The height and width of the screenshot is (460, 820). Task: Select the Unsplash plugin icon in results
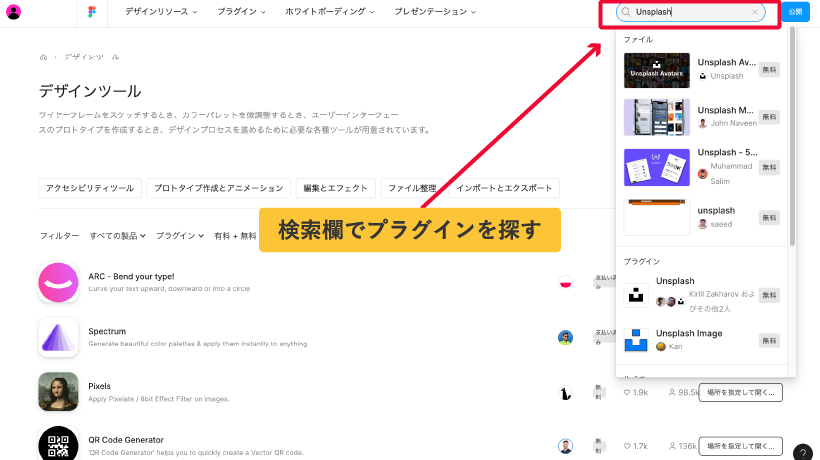coord(636,295)
